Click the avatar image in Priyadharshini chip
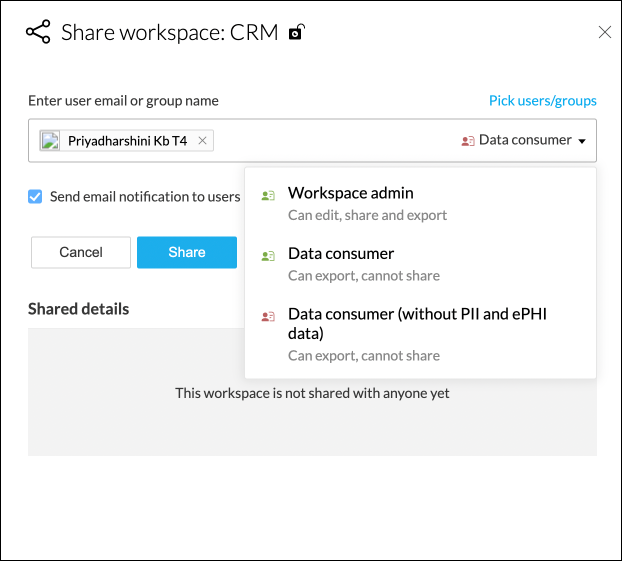Viewport: 622px width, 561px height. point(50,141)
